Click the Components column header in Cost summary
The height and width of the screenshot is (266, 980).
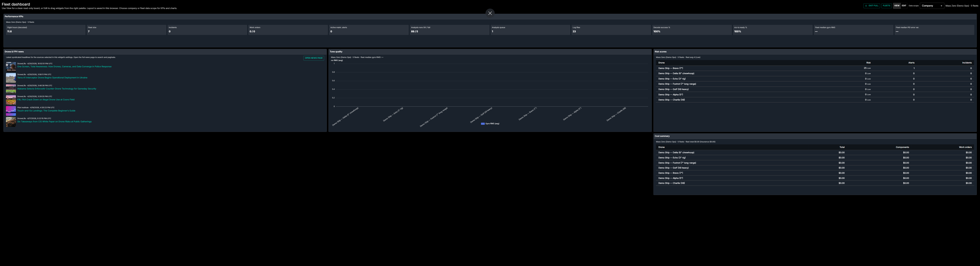click(902, 147)
